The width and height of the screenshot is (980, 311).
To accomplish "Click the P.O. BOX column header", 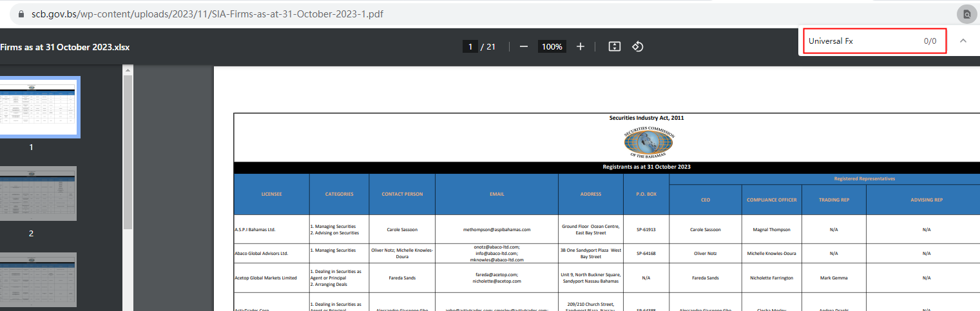I will point(646,194).
